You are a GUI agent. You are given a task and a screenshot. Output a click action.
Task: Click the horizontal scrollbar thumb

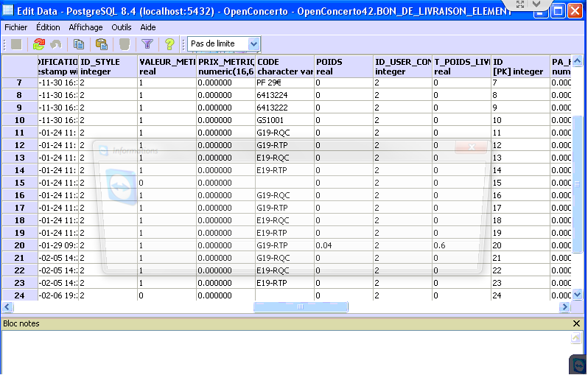click(x=301, y=307)
